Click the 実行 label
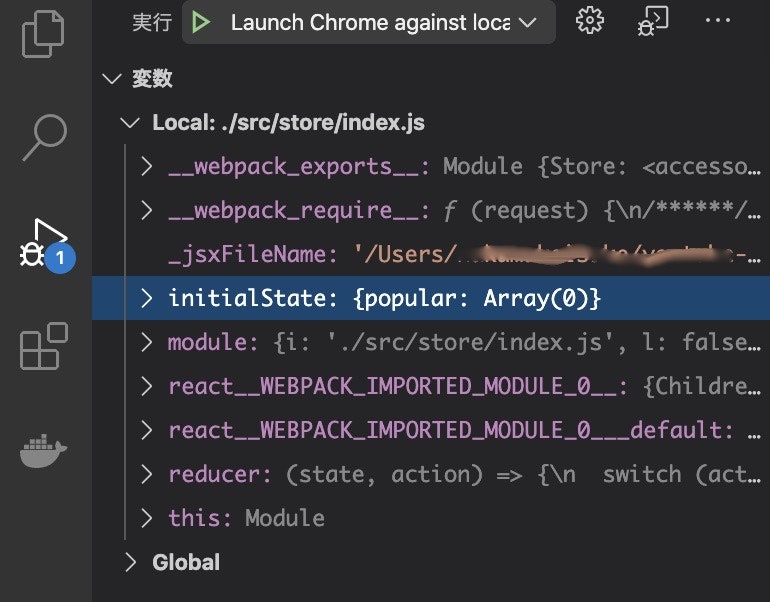 [x=152, y=23]
